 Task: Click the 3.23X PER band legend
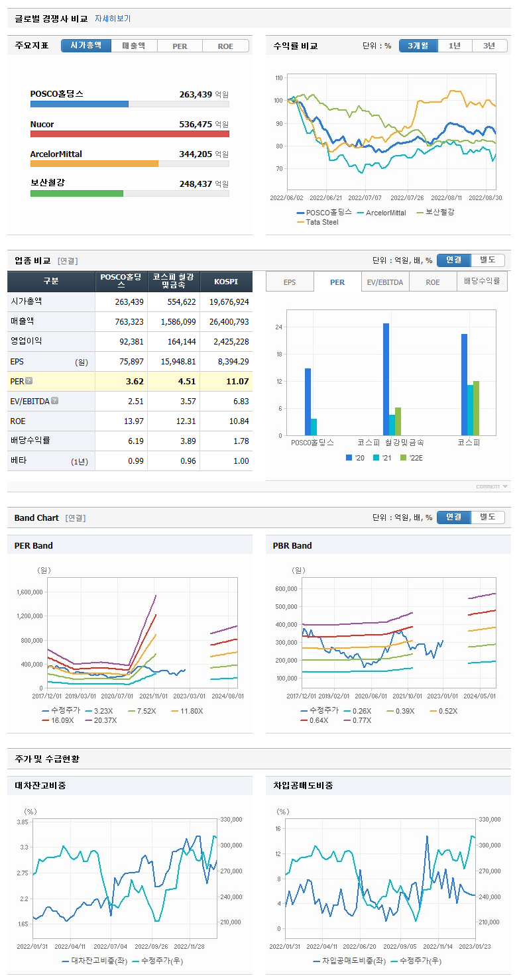(99, 710)
